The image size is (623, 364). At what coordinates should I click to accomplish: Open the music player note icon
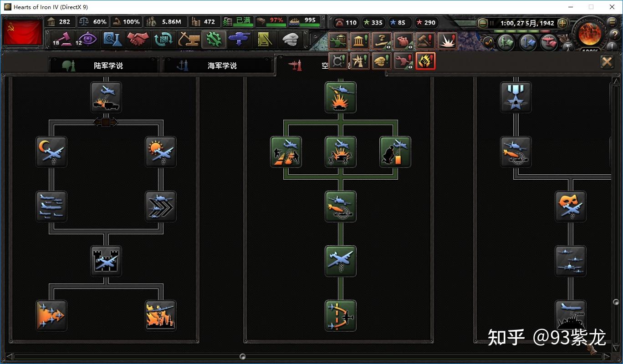click(489, 42)
